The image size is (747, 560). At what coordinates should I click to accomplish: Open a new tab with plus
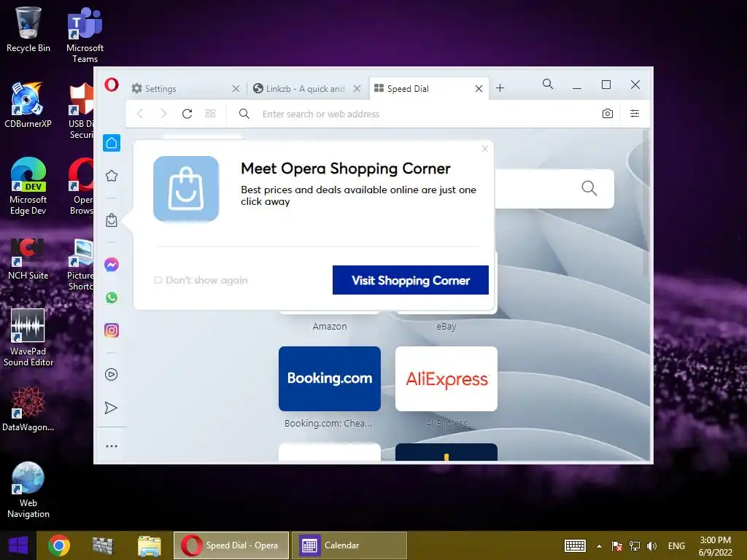(500, 88)
